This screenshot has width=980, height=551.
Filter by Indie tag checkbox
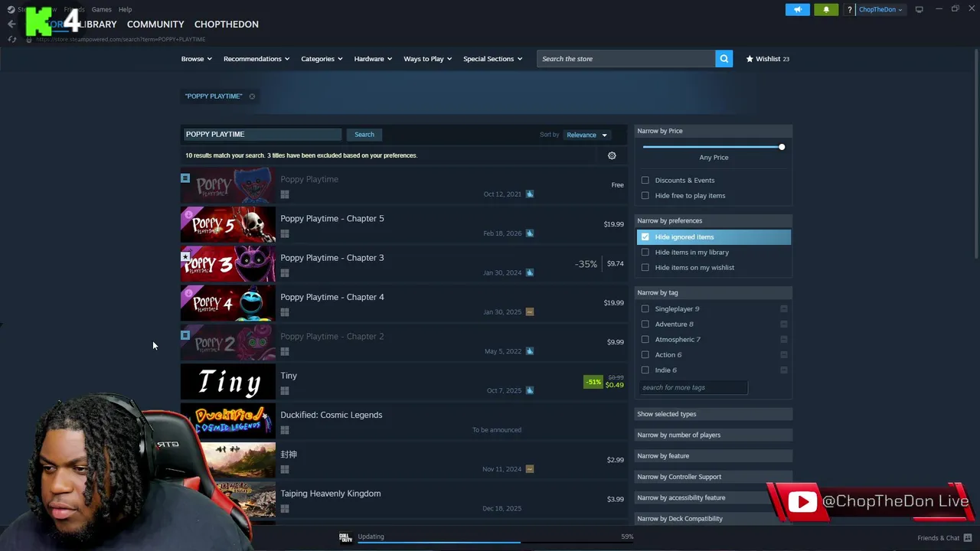(x=645, y=370)
